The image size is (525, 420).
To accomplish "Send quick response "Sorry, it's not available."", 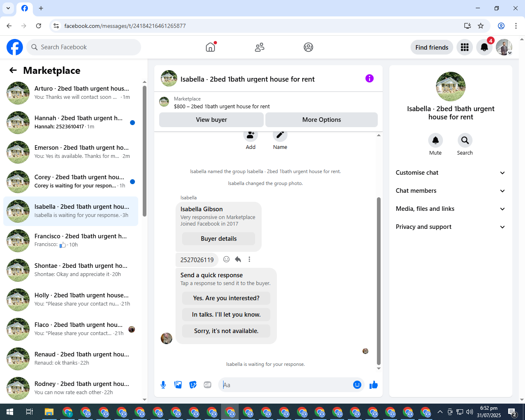I will click(226, 331).
